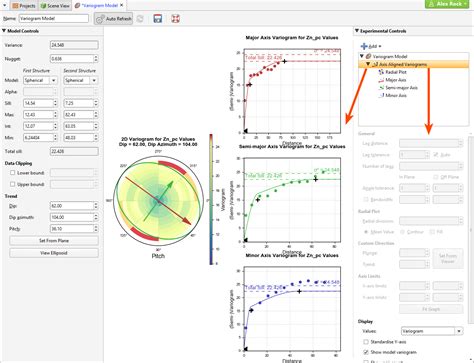Click the Second Structure Sill field
This screenshot has width=474, height=363.
pos(79,103)
